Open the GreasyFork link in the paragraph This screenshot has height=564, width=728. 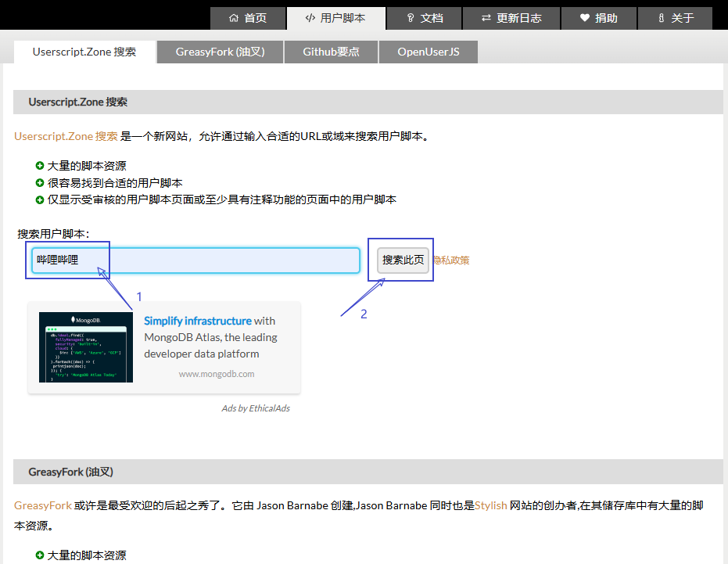coord(43,505)
